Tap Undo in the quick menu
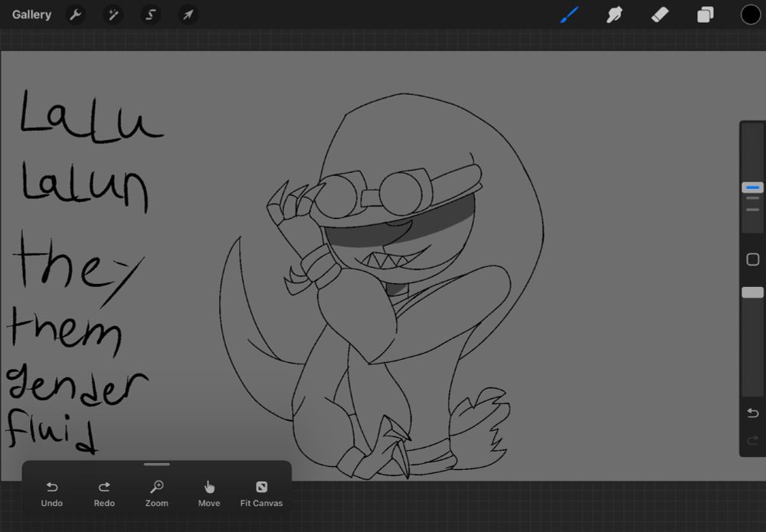Viewport: 766px width, 532px height. (x=52, y=494)
